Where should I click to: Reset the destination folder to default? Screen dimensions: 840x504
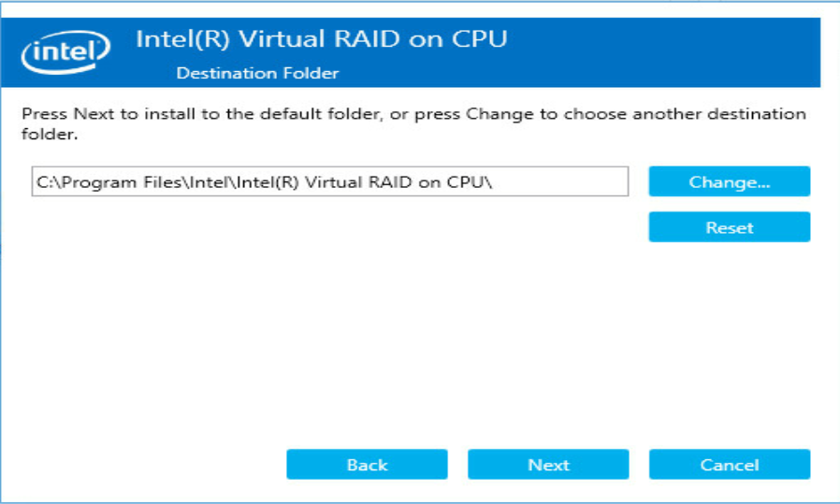729,227
